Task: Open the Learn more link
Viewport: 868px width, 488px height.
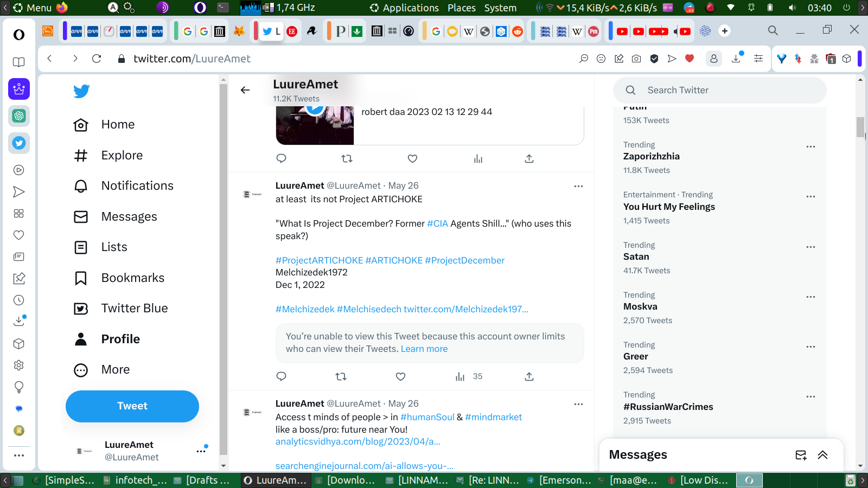Action: click(x=424, y=349)
